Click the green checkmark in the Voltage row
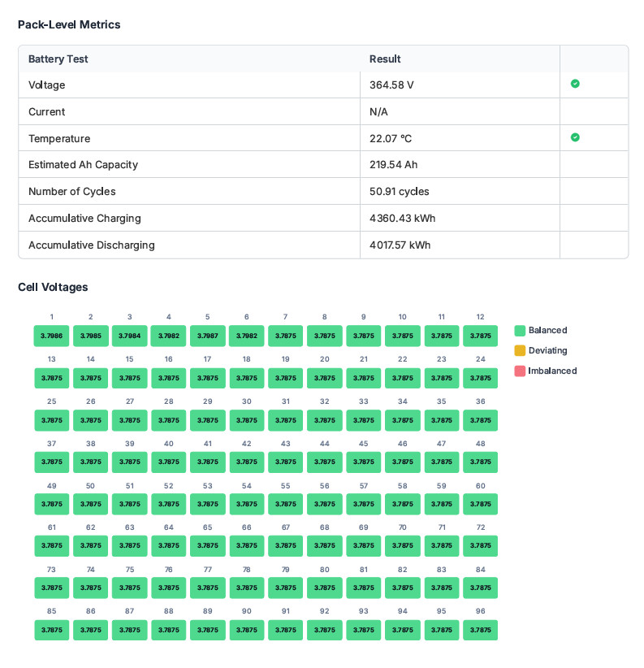 [x=575, y=84]
